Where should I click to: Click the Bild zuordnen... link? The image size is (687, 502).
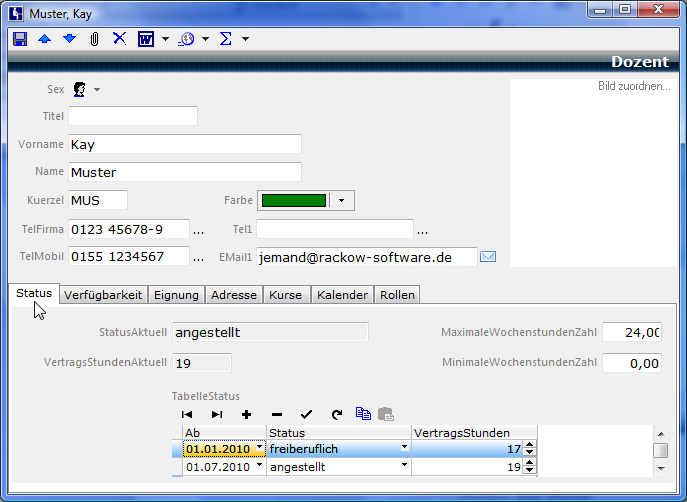click(x=633, y=87)
